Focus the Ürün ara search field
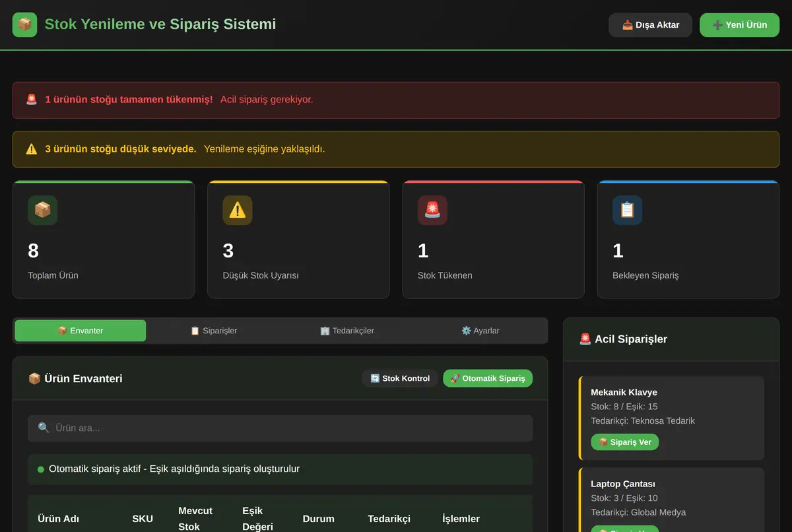 (x=280, y=428)
